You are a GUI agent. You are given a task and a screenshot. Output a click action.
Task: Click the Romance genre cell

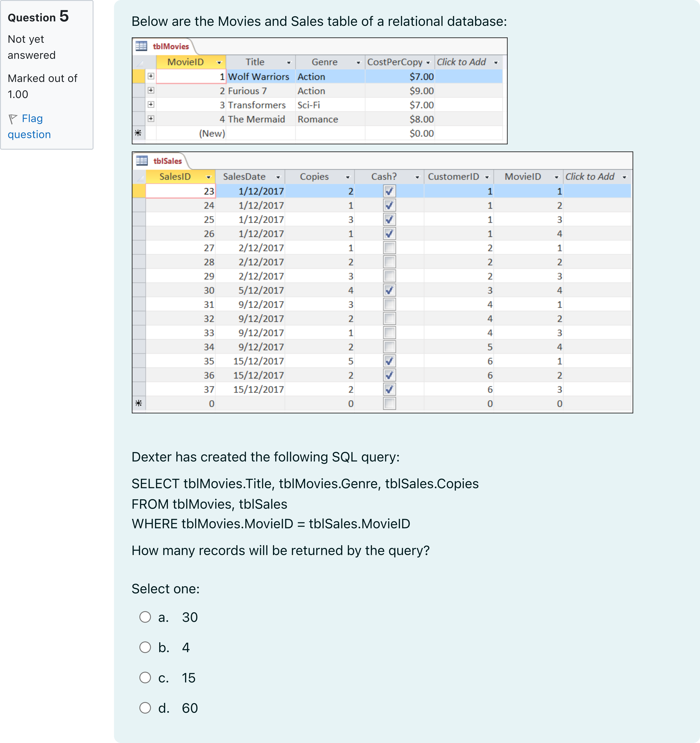[x=330, y=119]
